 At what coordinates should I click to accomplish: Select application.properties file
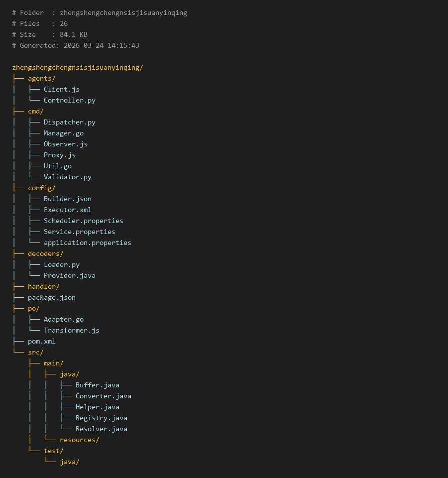pos(87,242)
